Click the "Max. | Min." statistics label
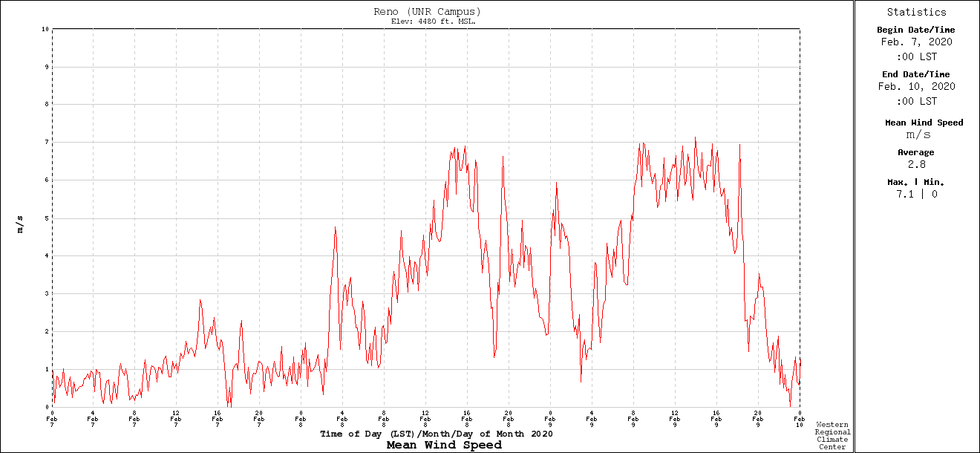The height and width of the screenshot is (453, 980). [916, 183]
